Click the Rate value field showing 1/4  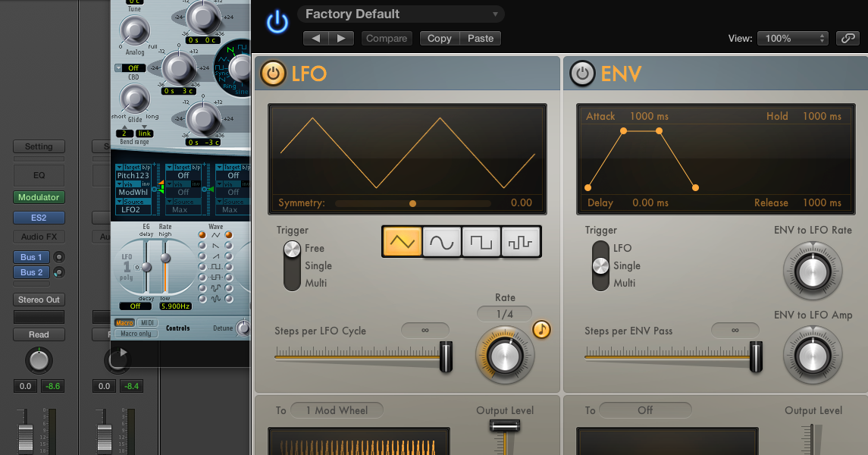[505, 313]
